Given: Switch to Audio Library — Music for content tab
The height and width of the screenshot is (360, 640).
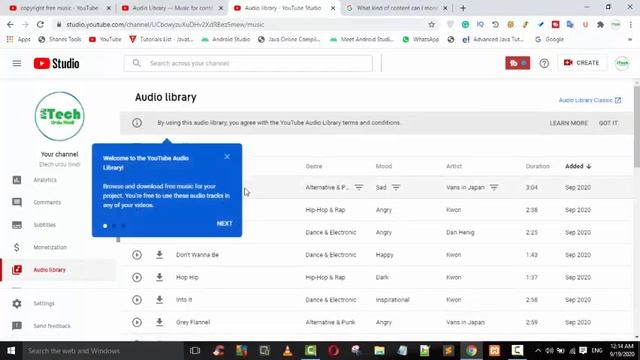Looking at the screenshot, I should 172,8.
